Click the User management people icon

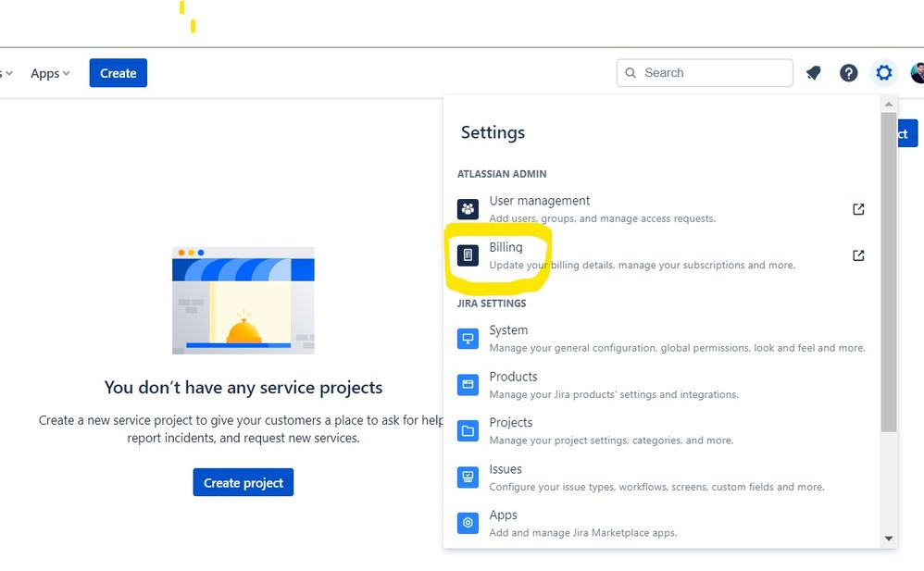point(468,208)
